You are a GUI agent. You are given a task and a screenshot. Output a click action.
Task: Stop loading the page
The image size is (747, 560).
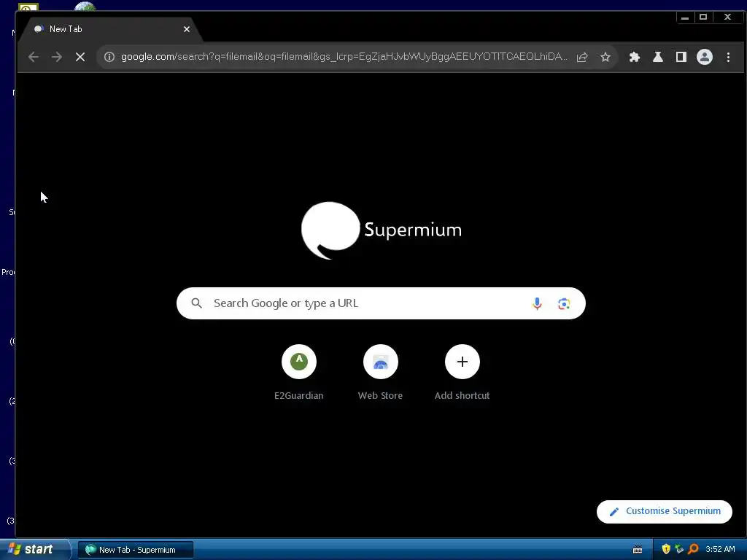[x=80, y=57]
